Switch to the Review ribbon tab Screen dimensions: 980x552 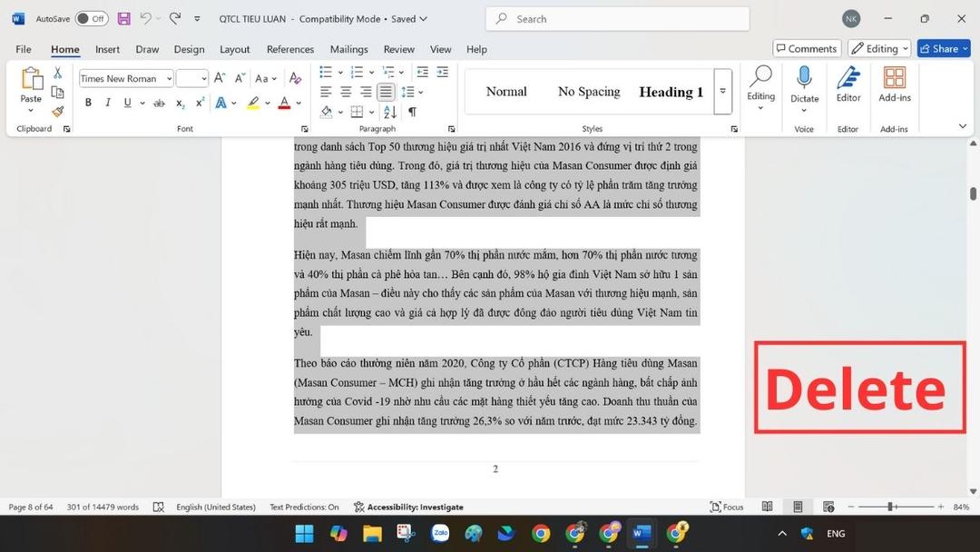[398, 49]
